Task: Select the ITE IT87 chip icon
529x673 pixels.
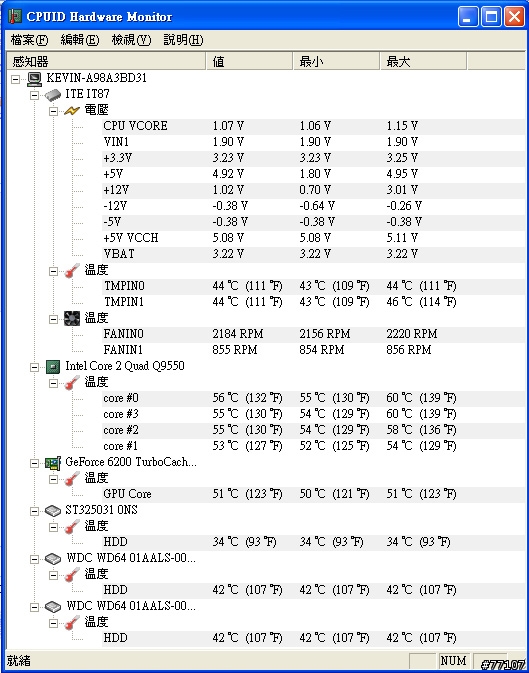Action: (x=53, y=94)
